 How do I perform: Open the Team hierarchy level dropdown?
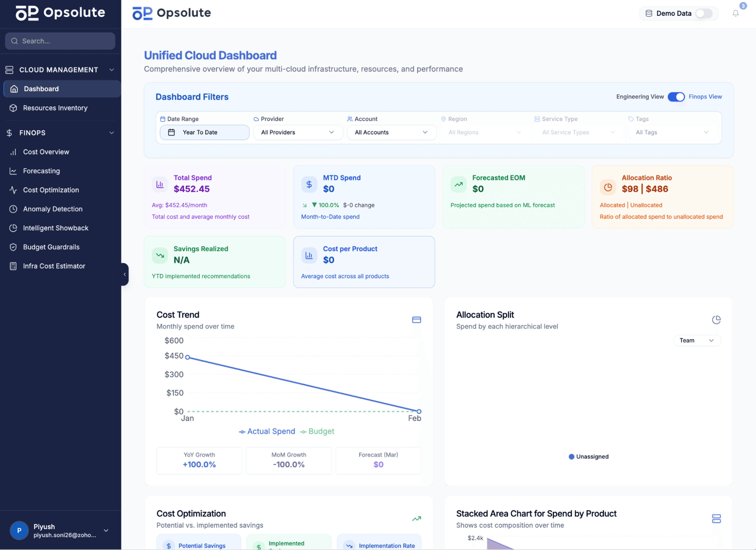696,340
